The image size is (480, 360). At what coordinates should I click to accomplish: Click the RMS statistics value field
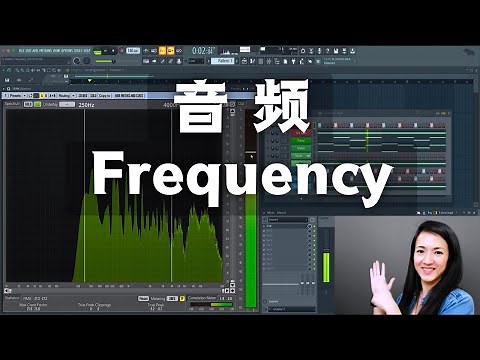click(35, 298)
